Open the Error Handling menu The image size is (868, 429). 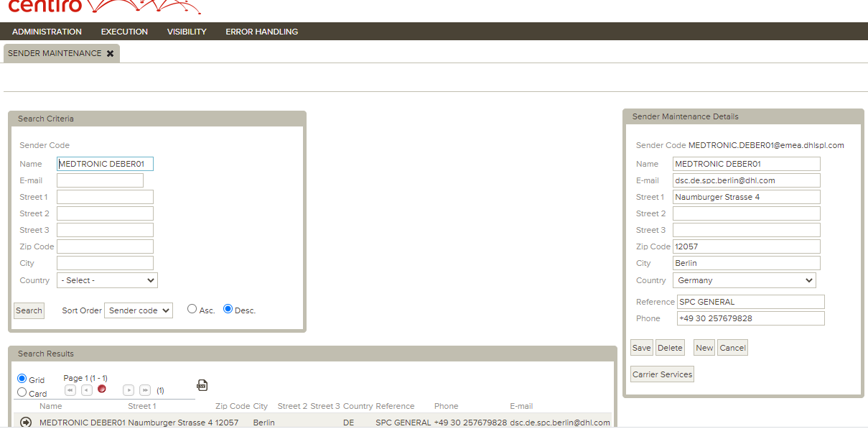pyautogui.click(x=261, y=32)
